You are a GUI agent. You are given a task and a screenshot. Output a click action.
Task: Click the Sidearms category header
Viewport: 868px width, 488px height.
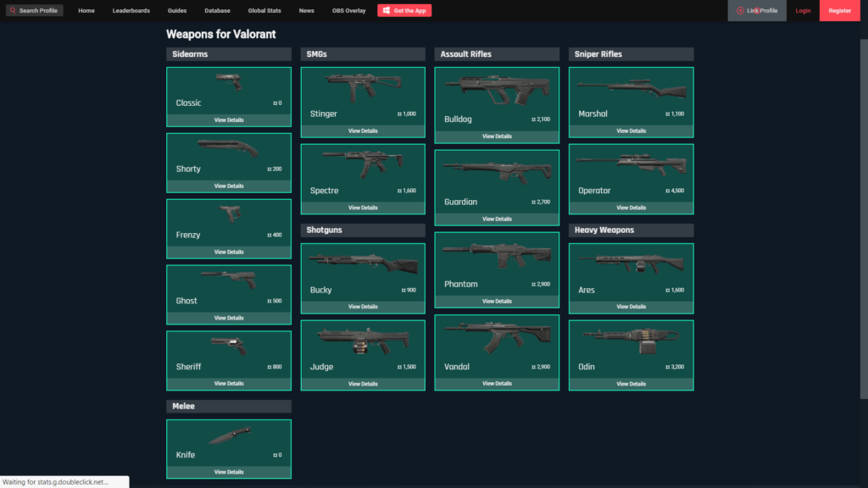point(229,54)
